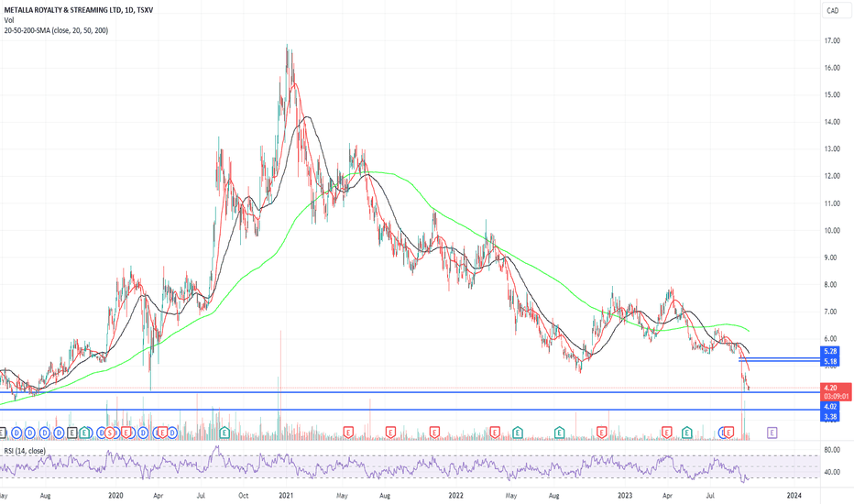Click the 7.00 price axis label
854x504 pixels.
pyautogui.click(x=832, y=312)
